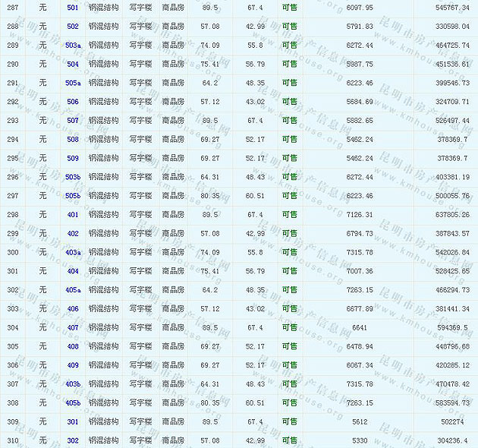The image size is (478, 448).
Task: Click room 301 link
Action: pyautogui.click(x=72, y=422)
